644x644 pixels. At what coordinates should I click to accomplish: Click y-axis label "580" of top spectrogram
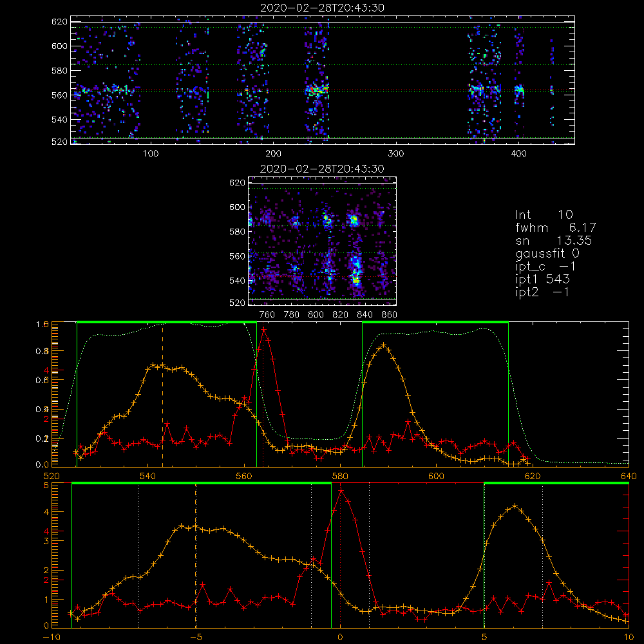pos(59,71)
